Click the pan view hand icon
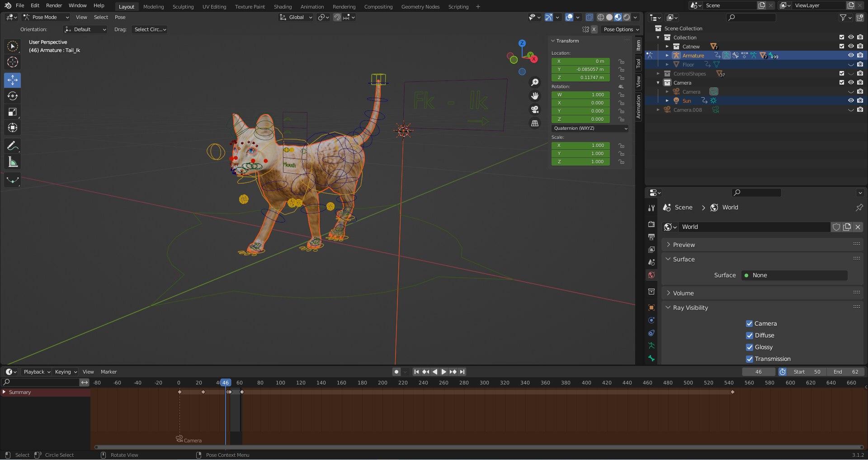 [535, 96]
